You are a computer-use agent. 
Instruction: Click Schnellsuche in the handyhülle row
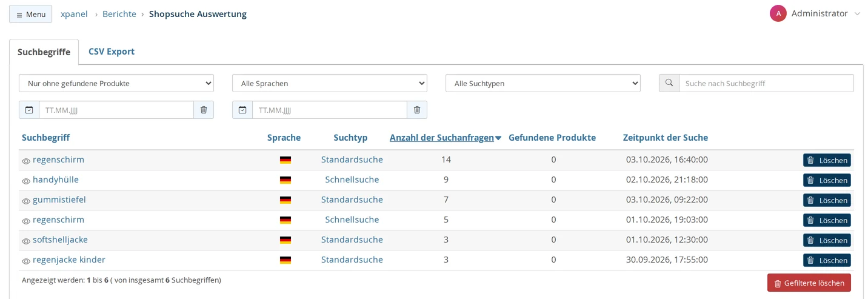352,180
